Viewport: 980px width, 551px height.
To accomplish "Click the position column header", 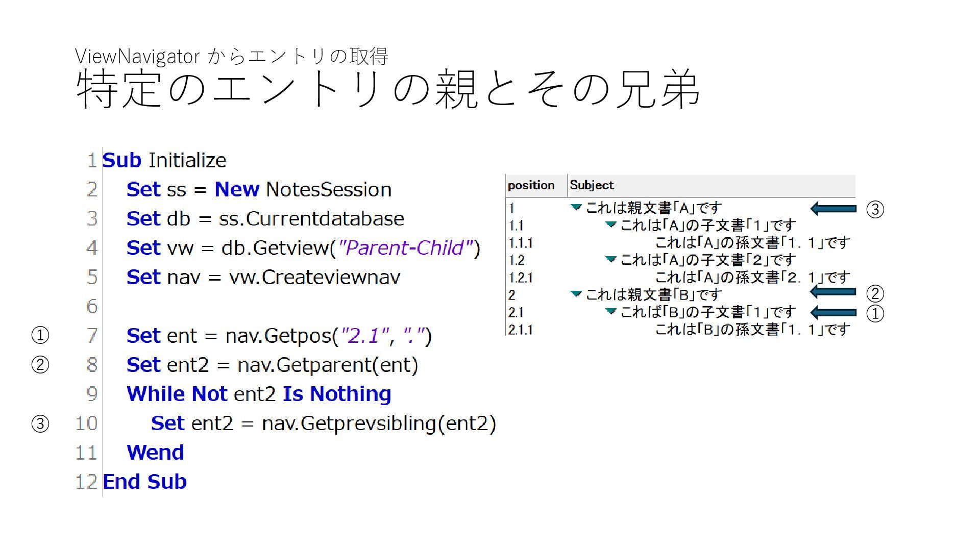I will click(x=531, y=185).
